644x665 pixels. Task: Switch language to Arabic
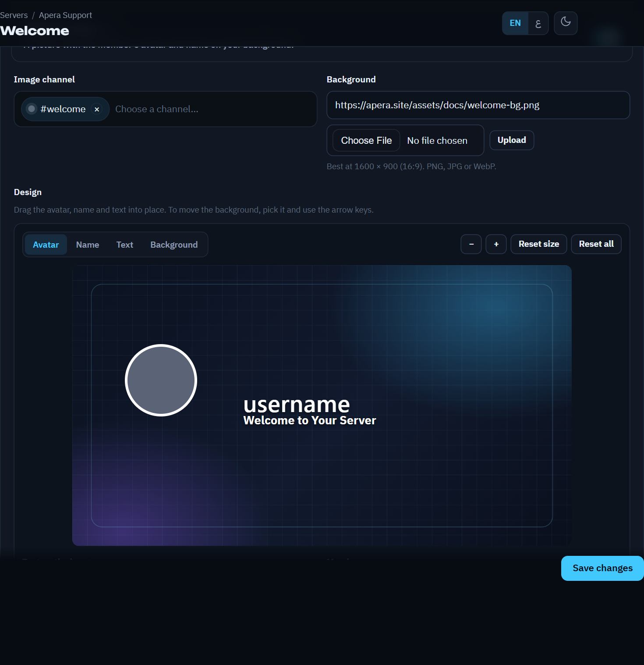[x=538, y=23]
